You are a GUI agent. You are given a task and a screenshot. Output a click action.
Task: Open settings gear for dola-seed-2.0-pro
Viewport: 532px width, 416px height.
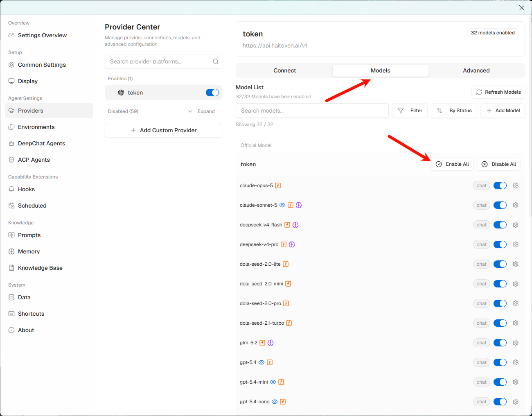tap(516, 303)
